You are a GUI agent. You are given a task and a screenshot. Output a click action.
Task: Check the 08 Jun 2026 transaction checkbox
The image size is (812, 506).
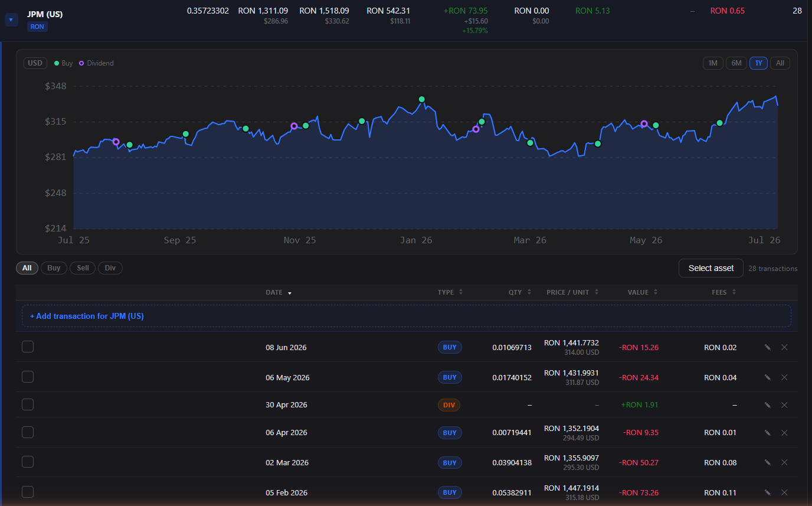click(28, 347)
